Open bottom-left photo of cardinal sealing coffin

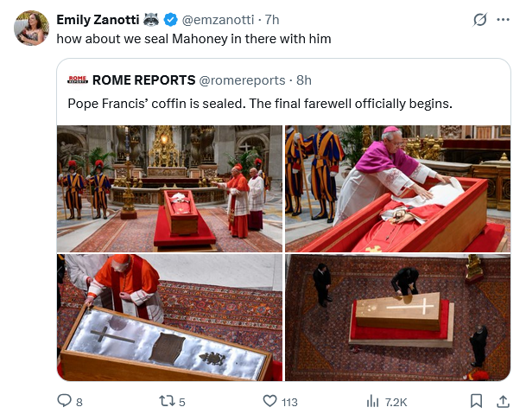pos(169,317)
